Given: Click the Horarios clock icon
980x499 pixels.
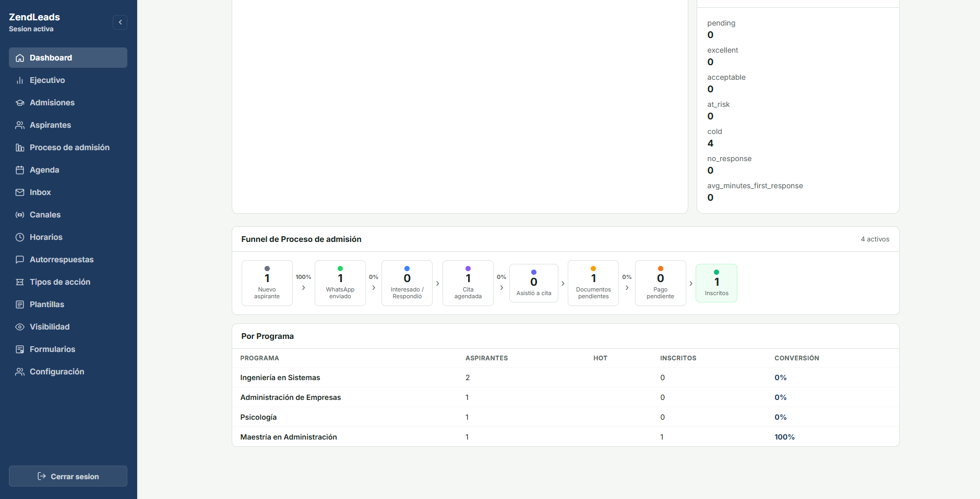Looking at the screenshot, I should [x=20, y=237].
